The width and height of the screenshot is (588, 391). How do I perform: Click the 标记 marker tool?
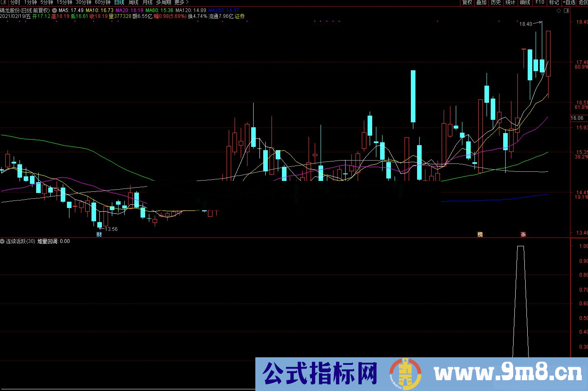point(553,2)
